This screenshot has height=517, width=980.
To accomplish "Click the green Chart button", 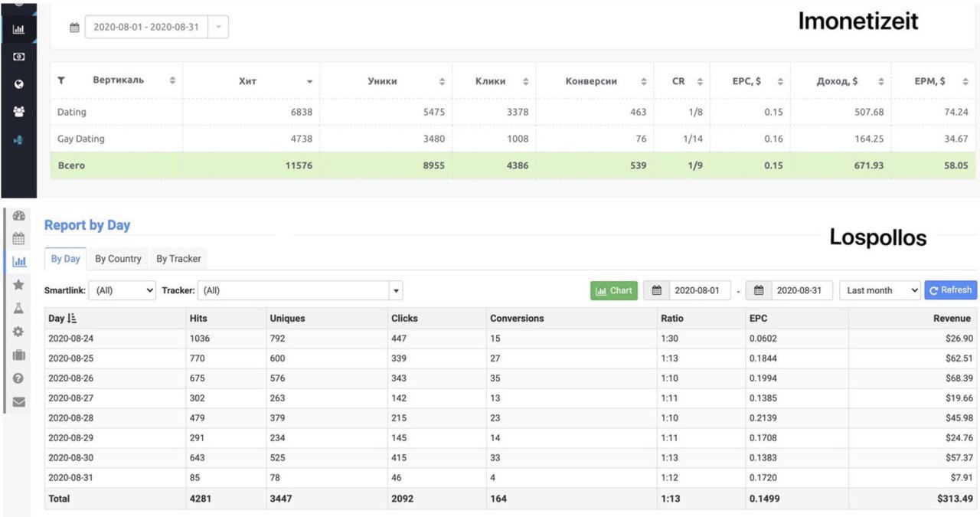I will pos(614,290).
